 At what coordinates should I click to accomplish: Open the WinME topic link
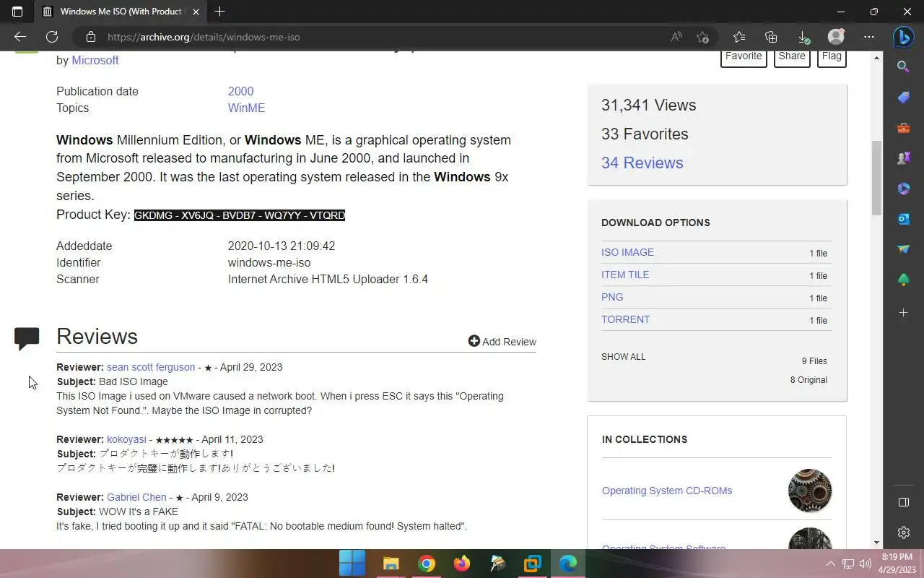(x=246, y=108)
